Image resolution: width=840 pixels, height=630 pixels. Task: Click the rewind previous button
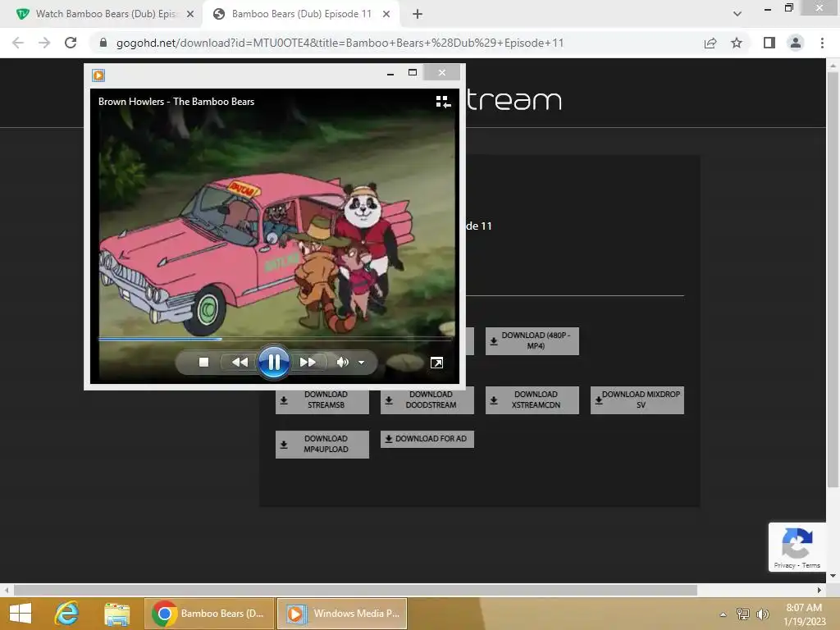(x=240, y=363)
